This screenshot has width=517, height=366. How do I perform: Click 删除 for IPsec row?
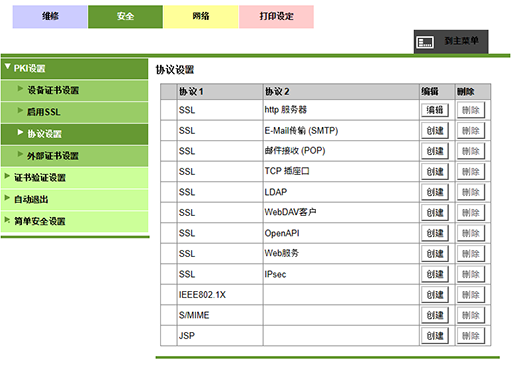tap(470, 274)
